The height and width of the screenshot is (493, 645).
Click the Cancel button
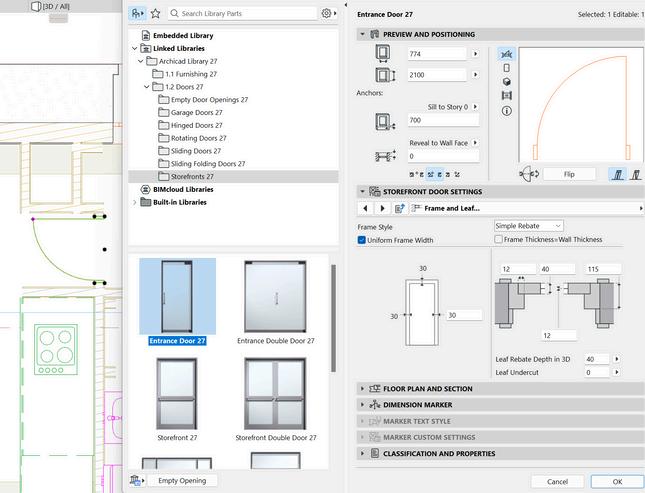(557, 481)
